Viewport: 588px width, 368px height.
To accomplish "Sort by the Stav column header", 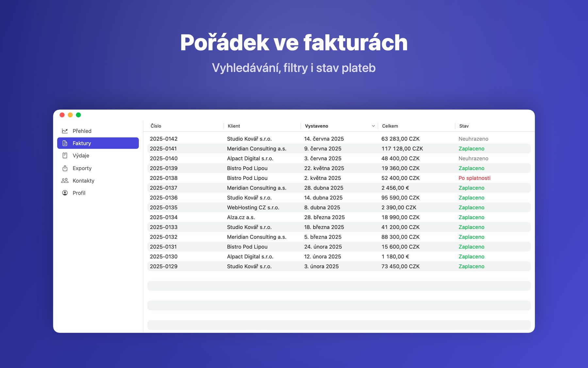I will tap(464, 126).
